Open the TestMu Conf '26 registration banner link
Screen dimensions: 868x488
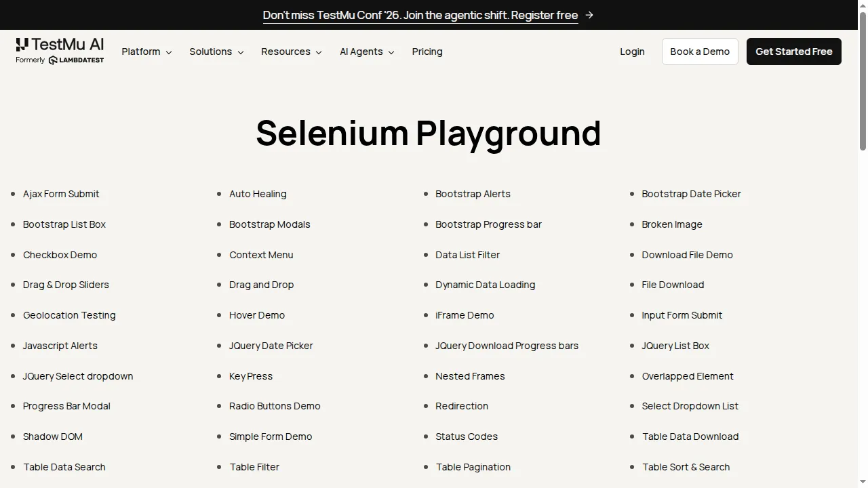tap(420, 15)
